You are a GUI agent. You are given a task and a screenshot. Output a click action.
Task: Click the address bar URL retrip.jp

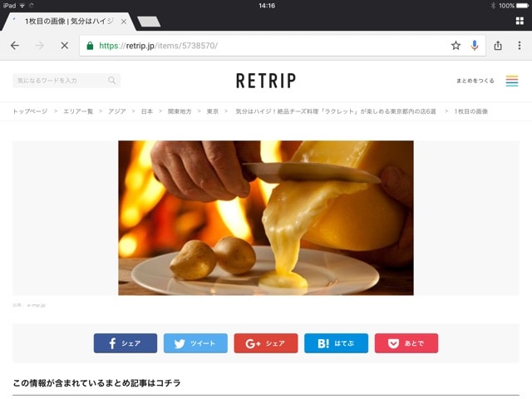158,46
